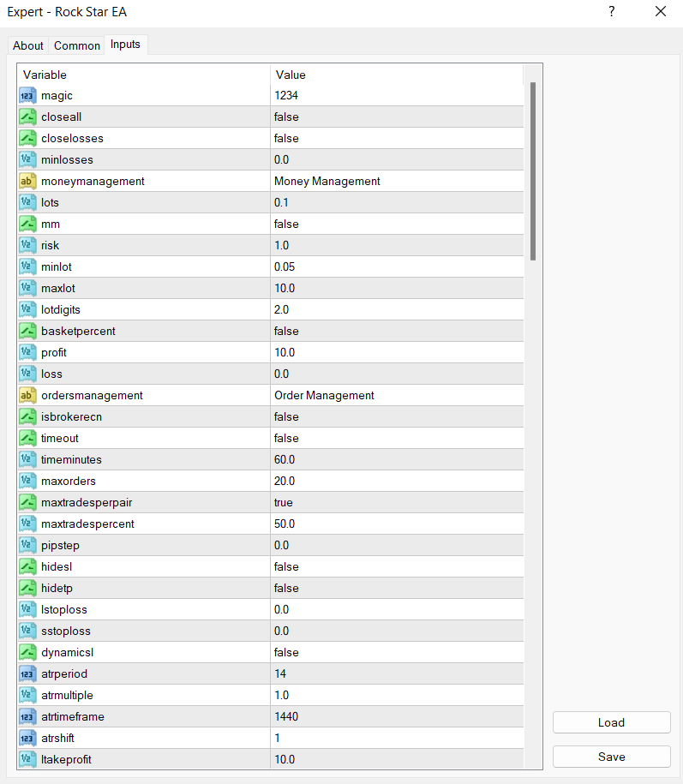Image resolution: width=683 pixels, height=784 pixels.
Task: Select the lots value 0.1
Action: 397,202
